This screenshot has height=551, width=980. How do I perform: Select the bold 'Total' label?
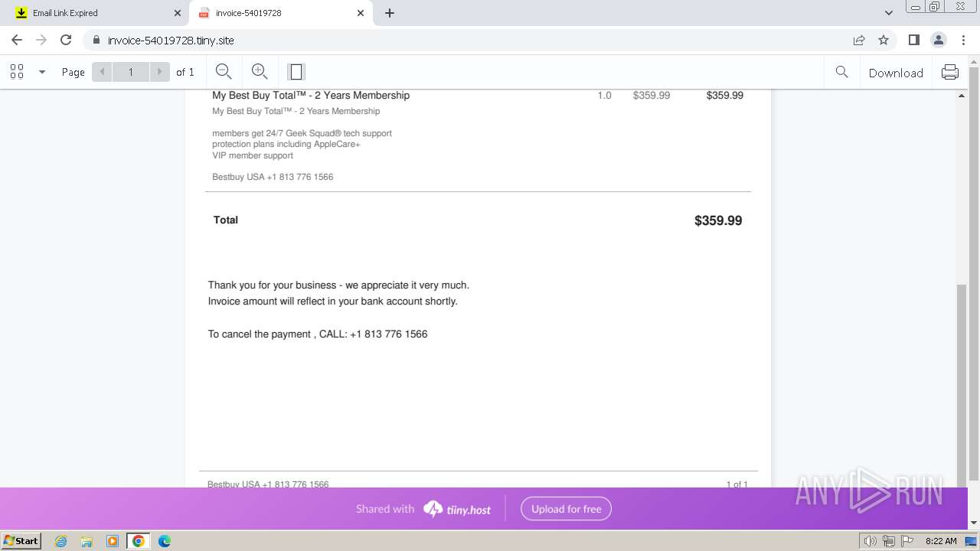pyautogui.click(x=226, y=220)
